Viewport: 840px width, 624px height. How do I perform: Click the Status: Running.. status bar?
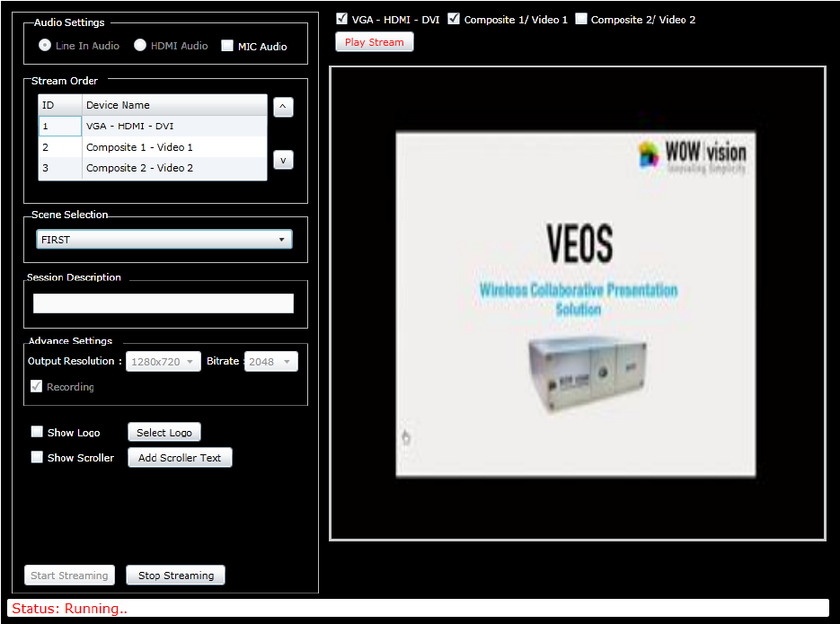pos(418,608)
